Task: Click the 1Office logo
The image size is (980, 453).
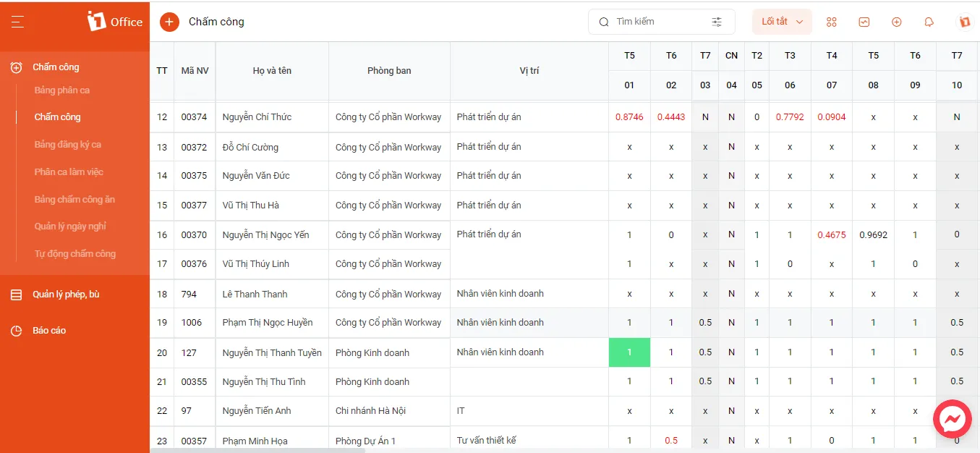Action: (114, 22)
